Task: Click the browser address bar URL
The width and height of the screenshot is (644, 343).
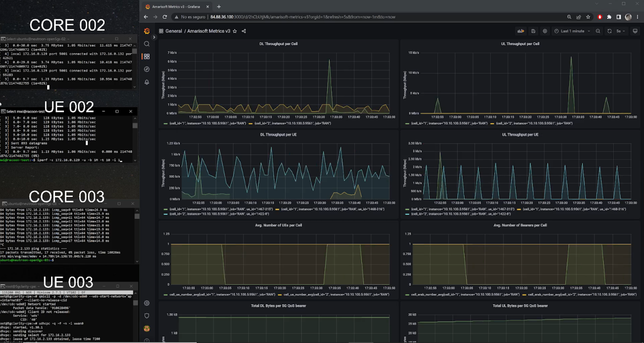Action: 302,17
